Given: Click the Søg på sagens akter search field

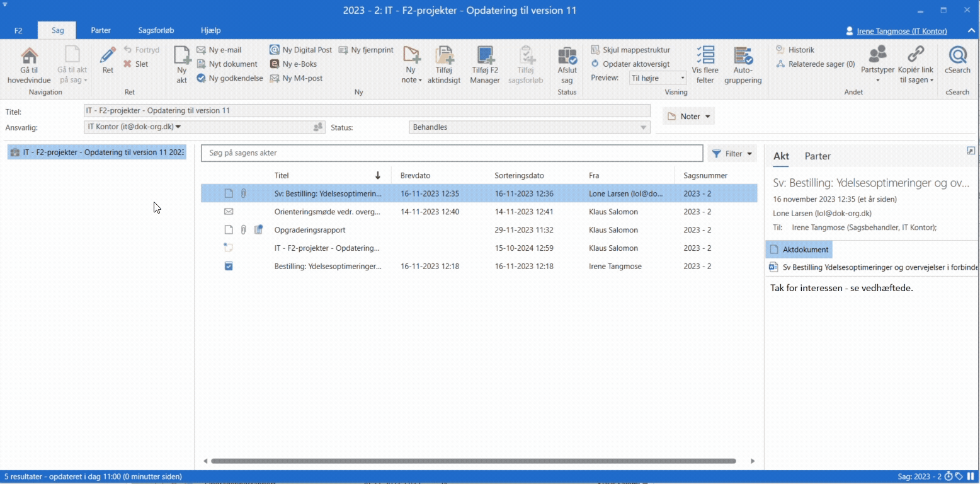Looking at the screenshot, I should pyautogui.click(x=452, y=153).
